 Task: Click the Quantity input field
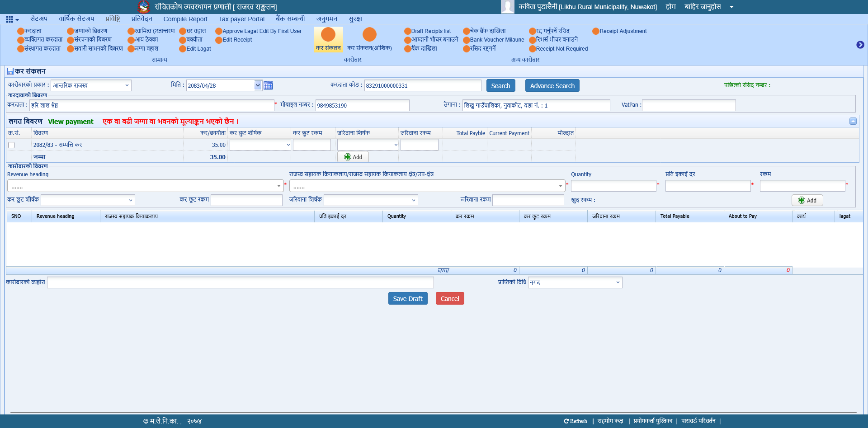coord(613,186)
